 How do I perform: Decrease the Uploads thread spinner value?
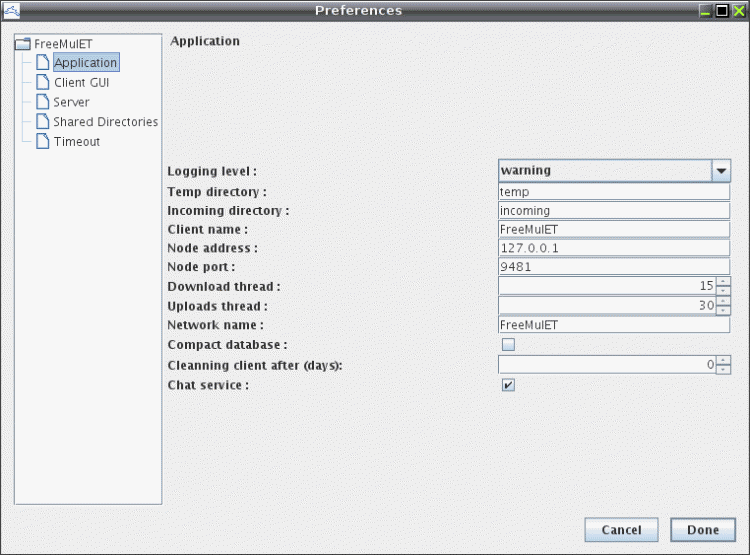[723, 310]
